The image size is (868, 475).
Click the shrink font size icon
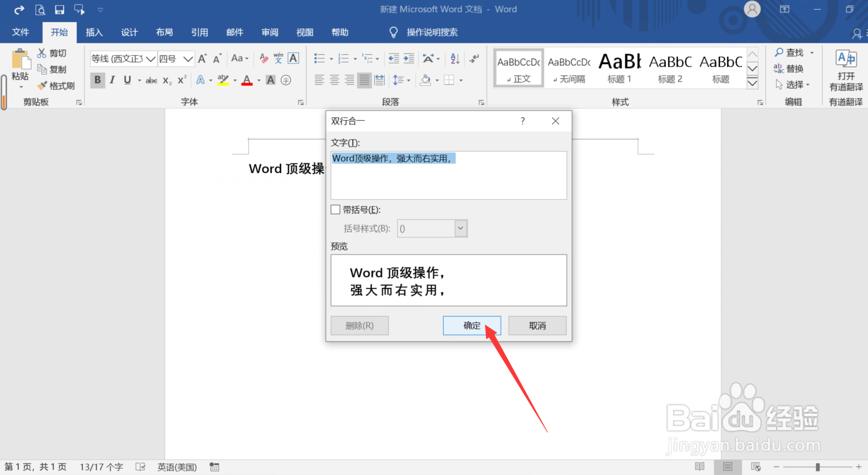[x=217, y=58]
